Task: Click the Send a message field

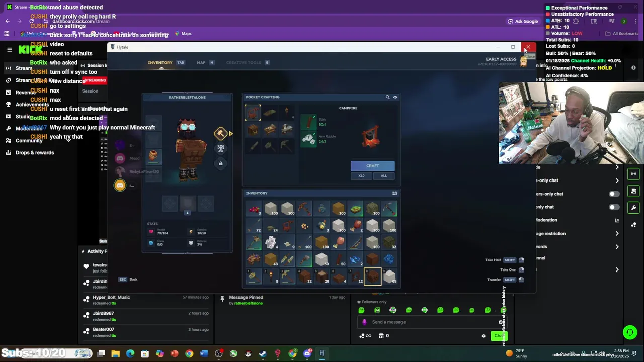Action: 433,322
